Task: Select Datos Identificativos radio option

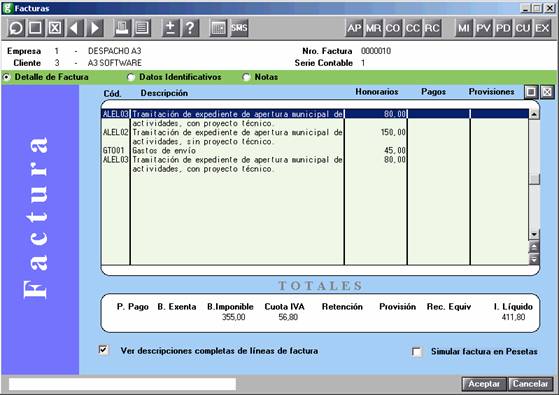Action: point(131,77)
